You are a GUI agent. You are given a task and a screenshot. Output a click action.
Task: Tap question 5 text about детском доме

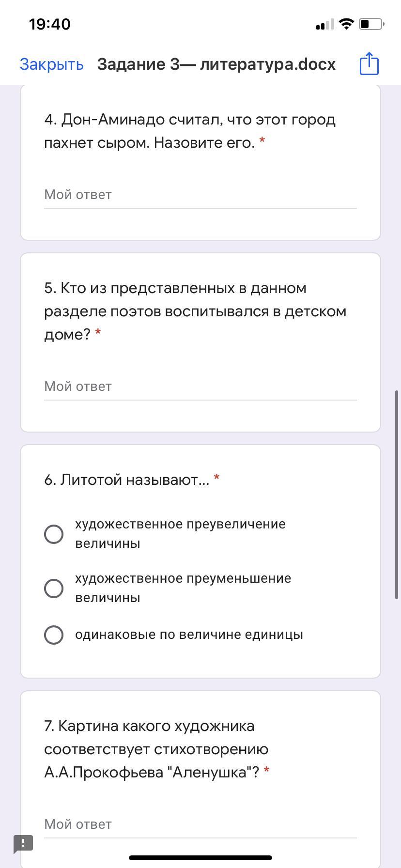(195, 311)
